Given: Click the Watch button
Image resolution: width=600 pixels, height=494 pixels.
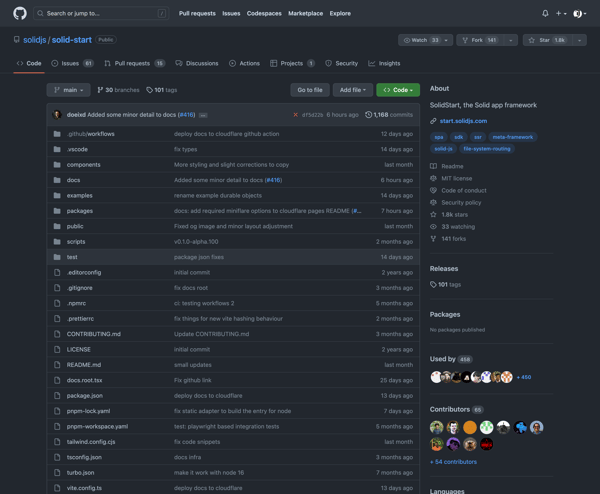Looking at the screenshot, I should point(420,40).
